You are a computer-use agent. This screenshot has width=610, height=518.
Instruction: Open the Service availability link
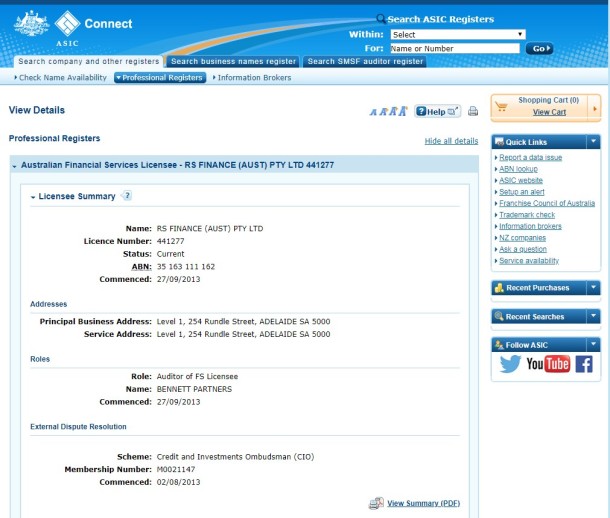(x=529, y=261)
